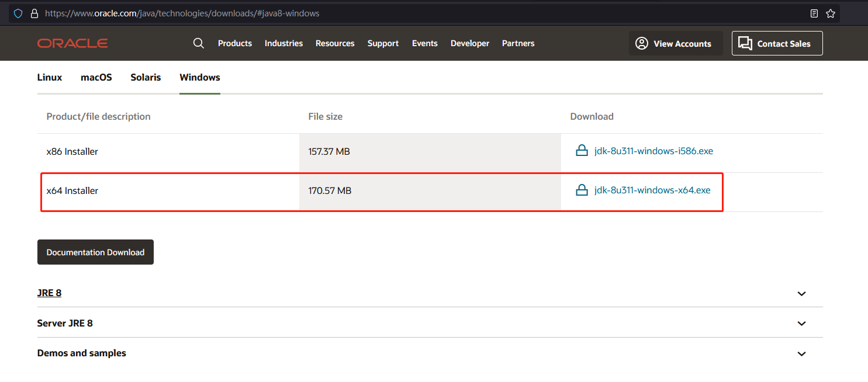
Task: Click the shield tracking protection icon
Action: point(18,13)
